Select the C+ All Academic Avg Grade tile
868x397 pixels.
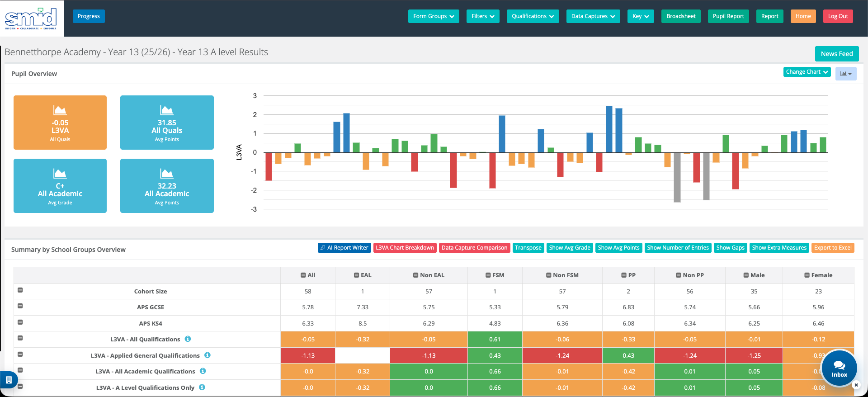(60, 186)
